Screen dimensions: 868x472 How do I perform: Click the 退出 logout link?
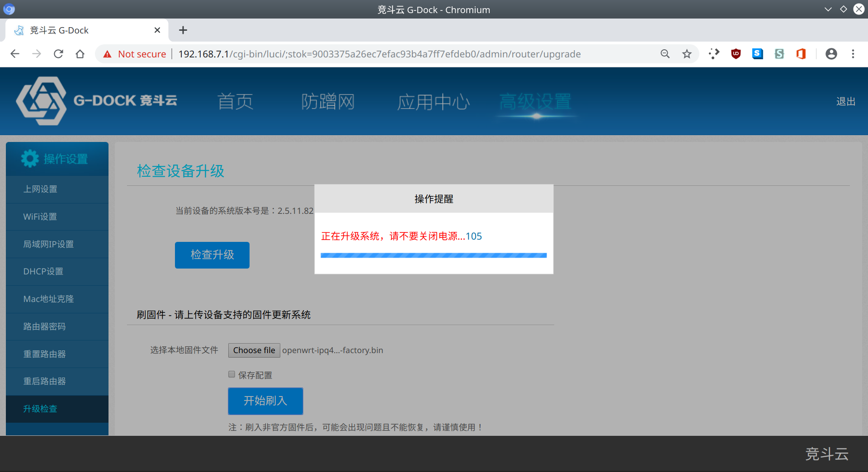coord(845,102)
